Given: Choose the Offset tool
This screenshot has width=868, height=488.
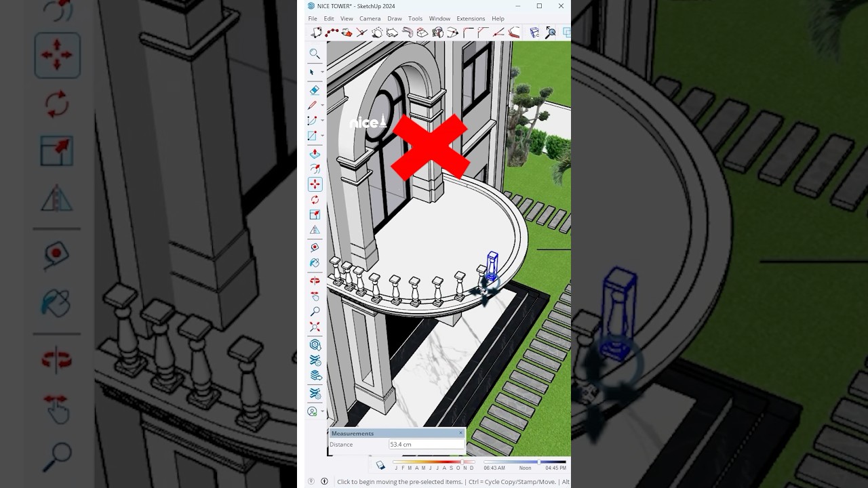Looking at the screenshot, I should coord(315,169).
